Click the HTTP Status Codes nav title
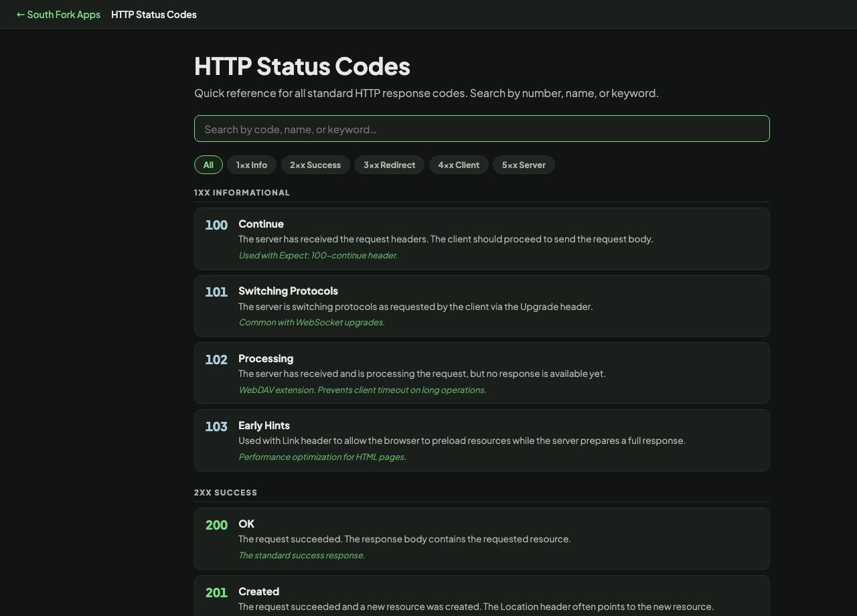The height and width of the screenshot is (616, 857). [x=154, y=14]
